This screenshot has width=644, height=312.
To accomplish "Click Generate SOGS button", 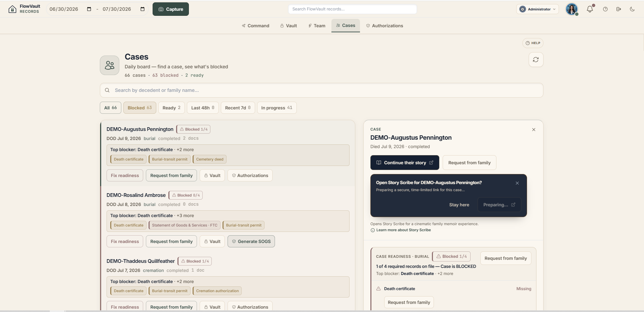I will coord(251,241).
